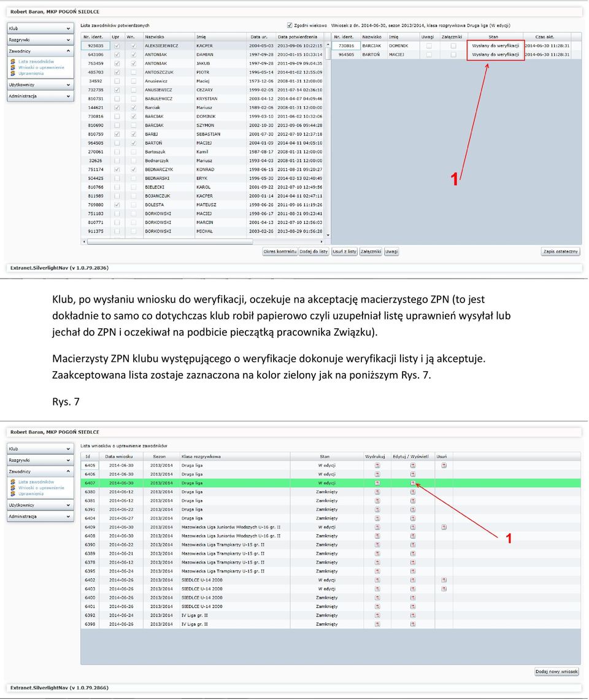This screenshot has width=589, height=700.
Task: Open Uprawnienia link in Rys. 7 sidebar
Action: point(31,494)
